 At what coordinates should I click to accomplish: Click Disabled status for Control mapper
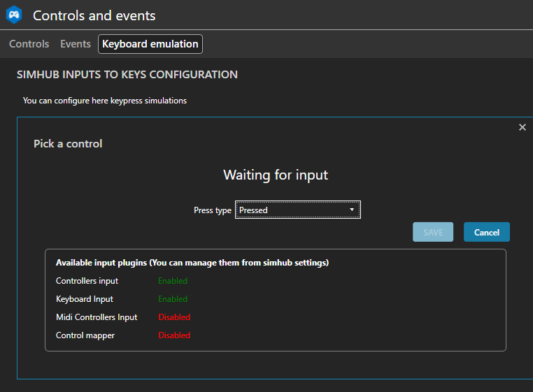(174, 335)
